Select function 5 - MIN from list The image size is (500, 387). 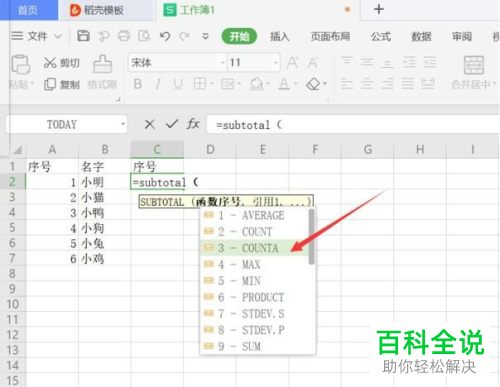(x=255, y=281)
